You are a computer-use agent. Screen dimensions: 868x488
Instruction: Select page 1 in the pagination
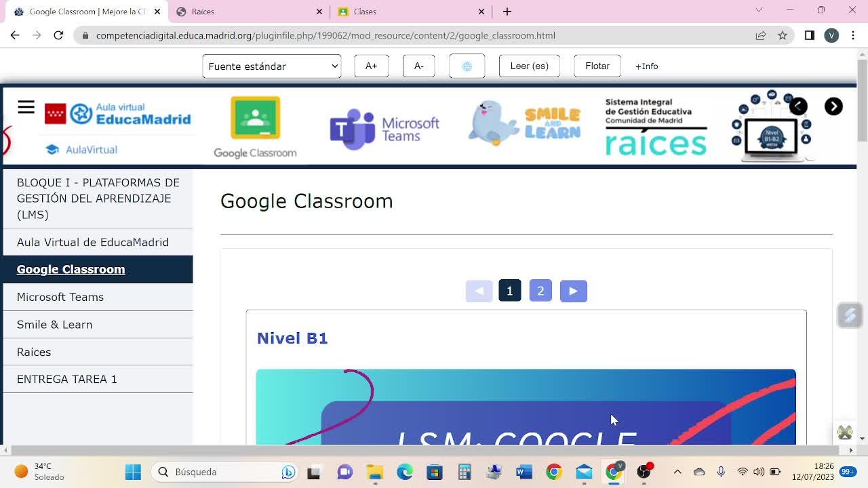[x=510, y=291]
